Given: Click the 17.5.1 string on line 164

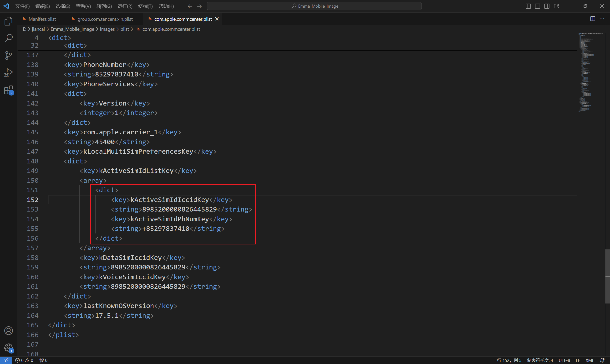Looking at the screenshot, I should [x=107, y=315].
